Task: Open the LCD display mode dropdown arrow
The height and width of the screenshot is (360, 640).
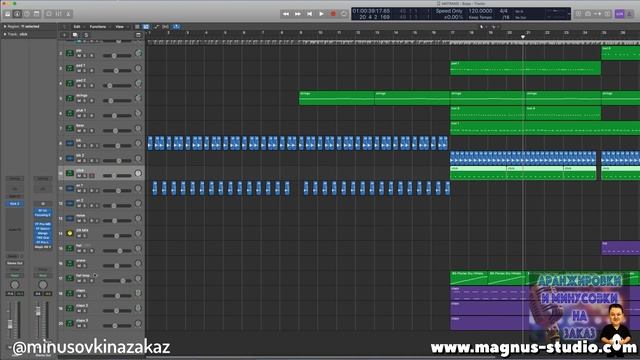Action: point(569,14)
